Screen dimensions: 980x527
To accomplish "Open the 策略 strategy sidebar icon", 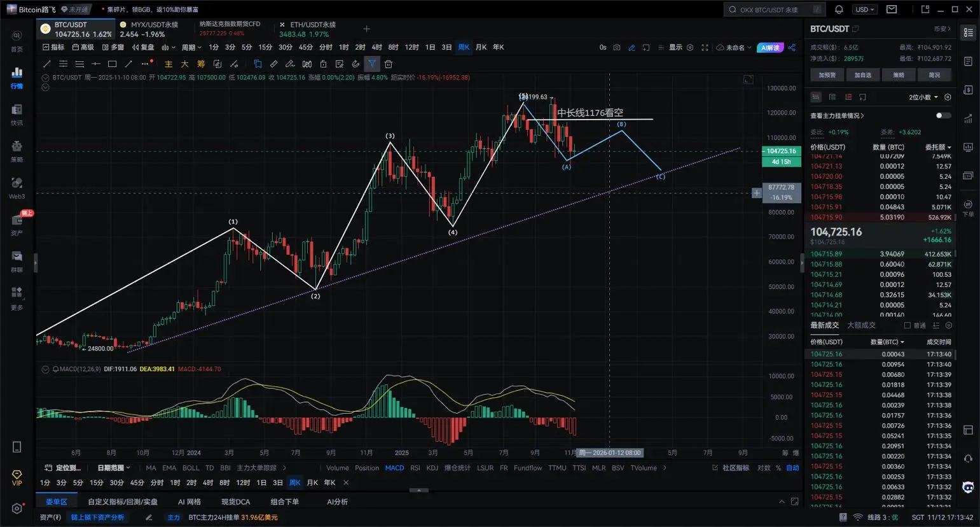I will pos(17,151).
